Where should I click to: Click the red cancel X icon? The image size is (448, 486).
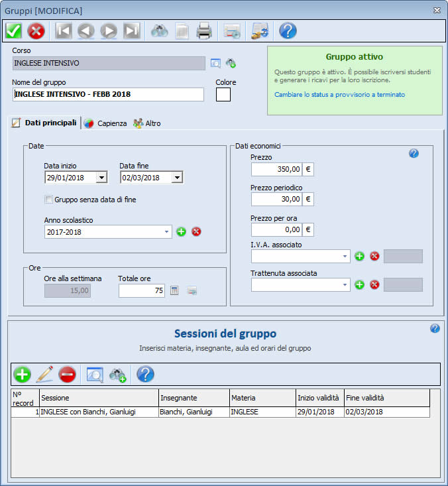coord(36,30)
